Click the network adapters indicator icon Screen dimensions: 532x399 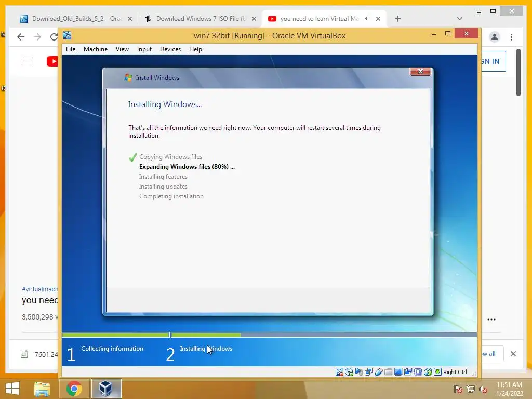click(368, 372)
